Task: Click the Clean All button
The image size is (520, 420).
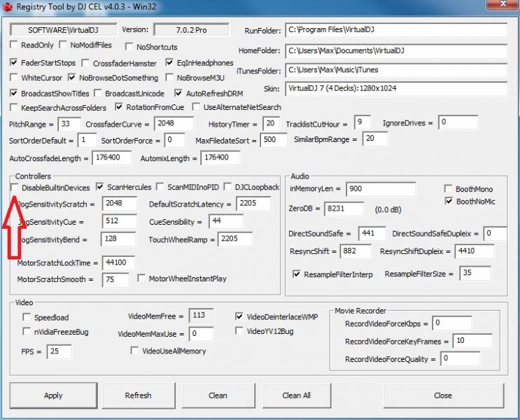Action: pos(297,395)
